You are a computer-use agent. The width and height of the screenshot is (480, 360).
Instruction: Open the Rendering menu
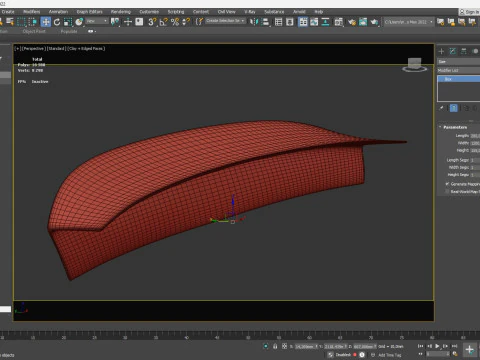(x=121, y=12)
